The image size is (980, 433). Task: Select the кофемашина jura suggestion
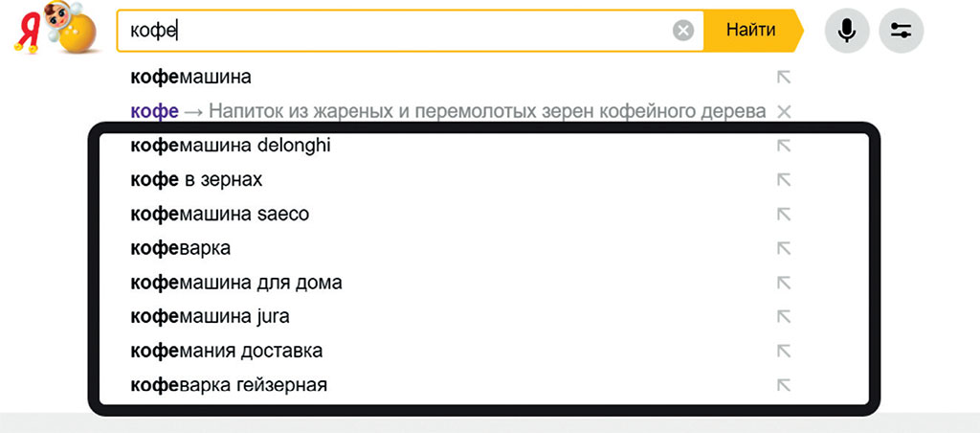pos(210,317)
